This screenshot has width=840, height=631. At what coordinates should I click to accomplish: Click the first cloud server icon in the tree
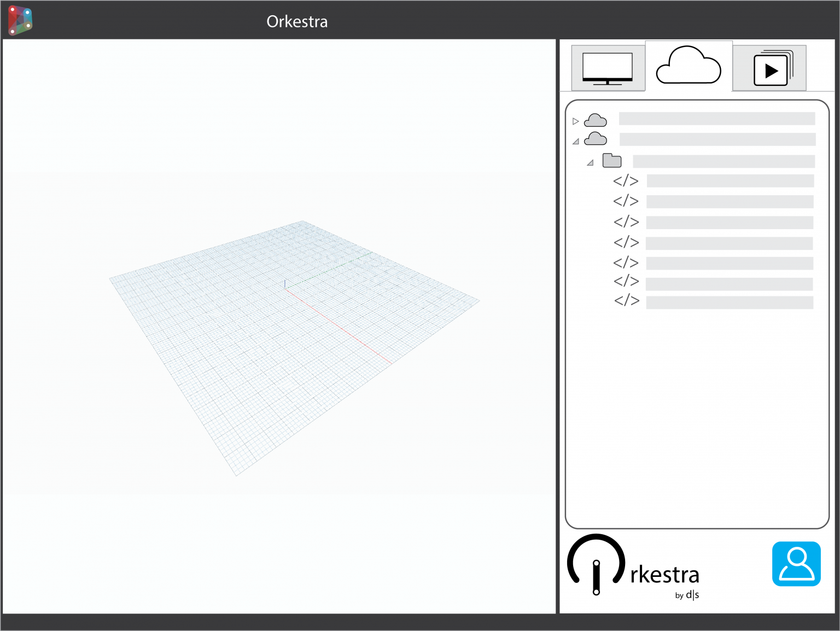[596, 120]
